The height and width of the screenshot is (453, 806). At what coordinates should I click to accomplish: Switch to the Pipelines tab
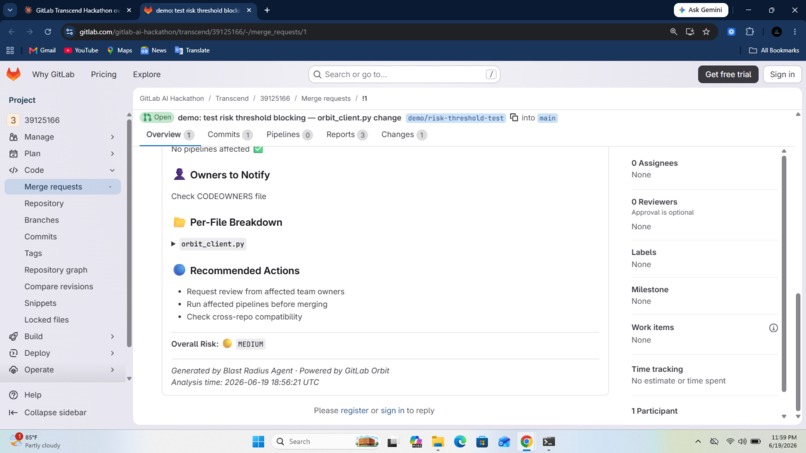pyautogui.click(x=289, y=135)
